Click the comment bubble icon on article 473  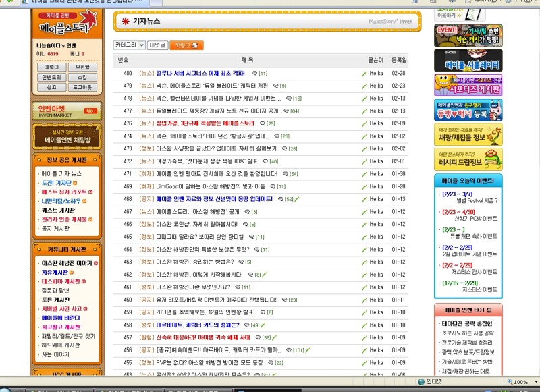pos(284,148)
